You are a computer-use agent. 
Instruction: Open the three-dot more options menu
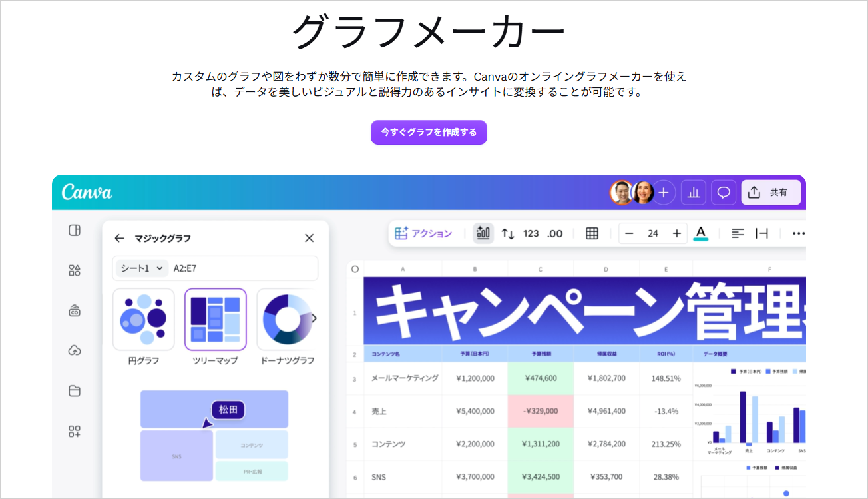click(799, 233)
